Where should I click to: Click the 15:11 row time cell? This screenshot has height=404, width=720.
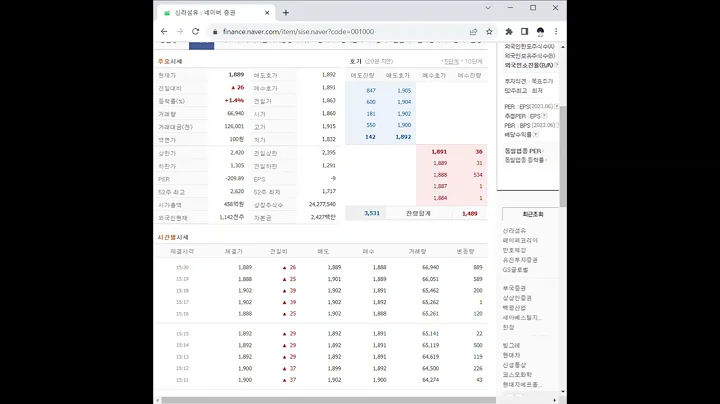point(182,380)
